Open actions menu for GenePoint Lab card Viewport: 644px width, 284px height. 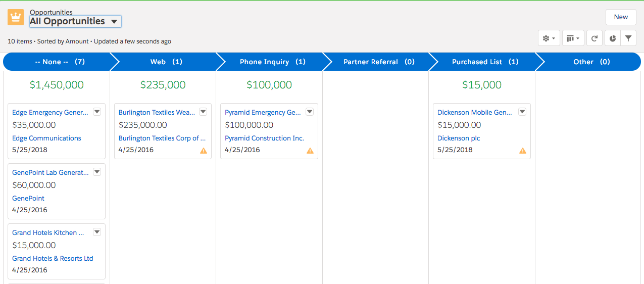point(97,172)
